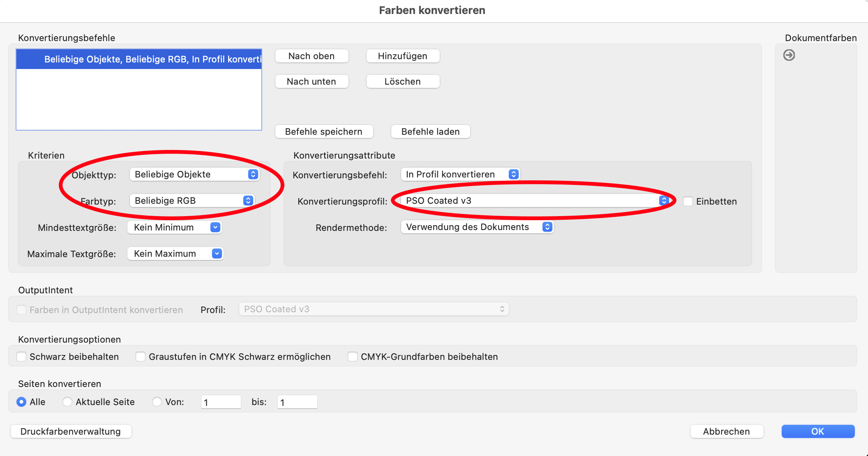Click the Dokumentfarben arrow icon
The image size is (868, 456).
(x=789, y=55)
